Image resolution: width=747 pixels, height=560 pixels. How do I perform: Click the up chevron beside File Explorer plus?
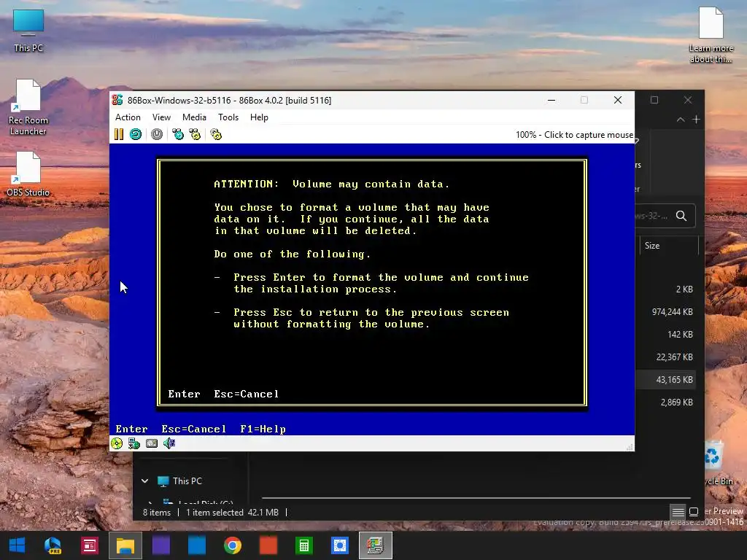pos(681,120)
